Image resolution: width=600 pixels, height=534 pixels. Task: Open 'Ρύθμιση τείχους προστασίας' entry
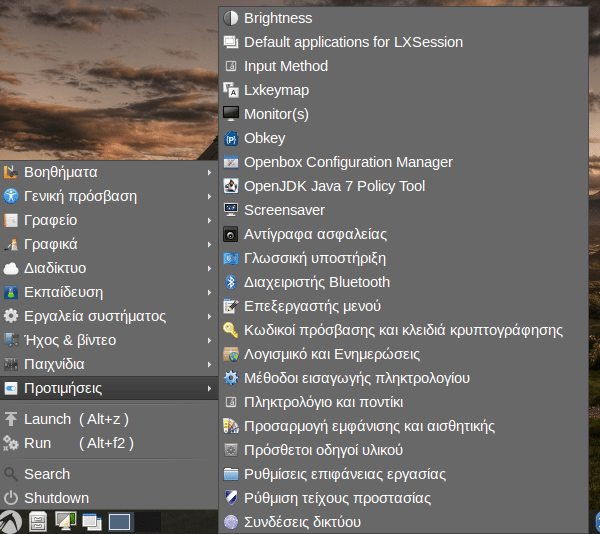(338, 498)
